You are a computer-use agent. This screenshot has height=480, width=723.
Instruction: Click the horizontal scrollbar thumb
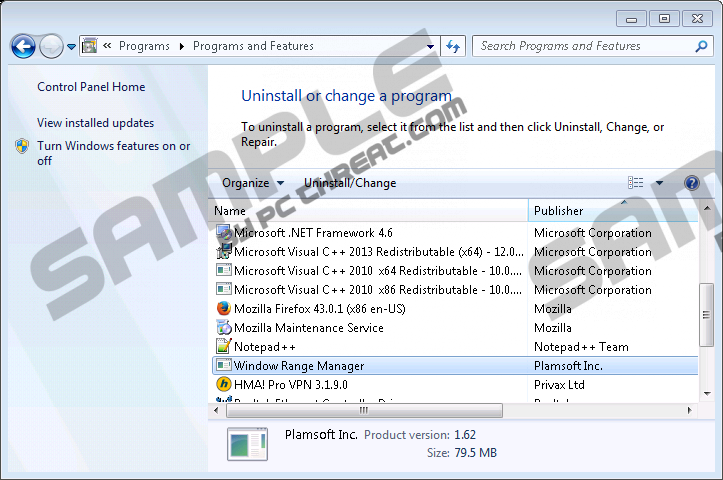[364, 410]
